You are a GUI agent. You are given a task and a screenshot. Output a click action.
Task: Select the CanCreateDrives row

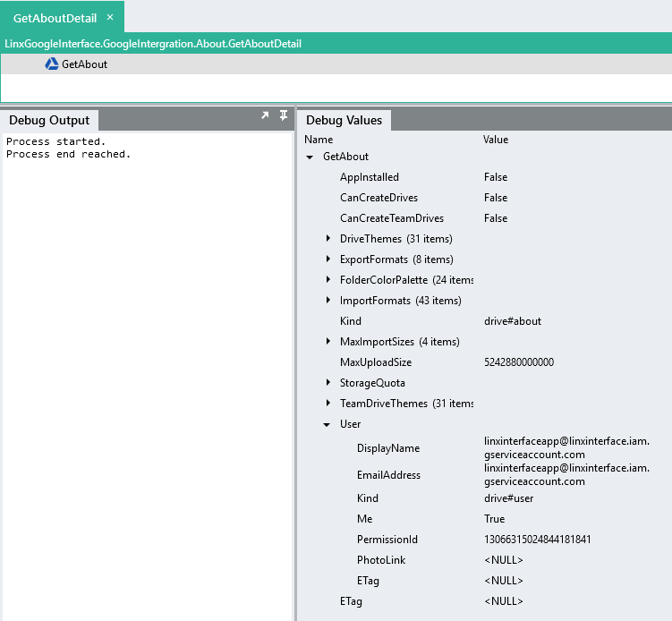click(x=484, y=198)
